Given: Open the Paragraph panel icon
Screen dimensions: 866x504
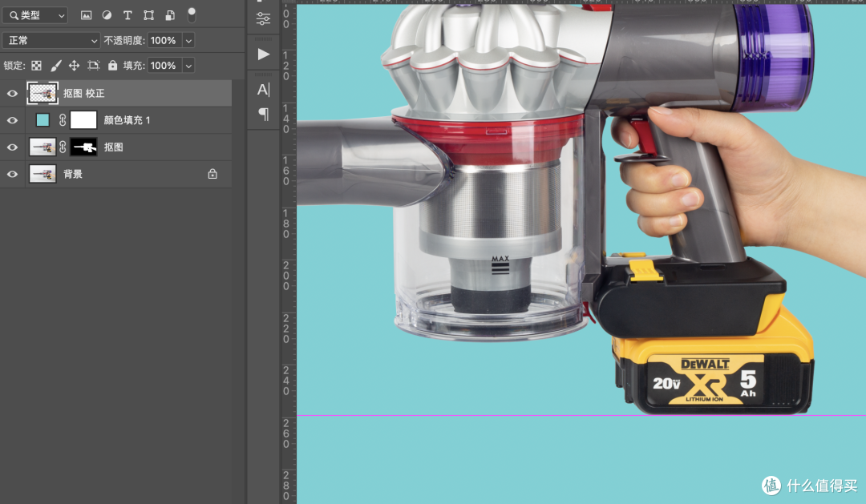Looking at the screenshot, I should 264,115.
